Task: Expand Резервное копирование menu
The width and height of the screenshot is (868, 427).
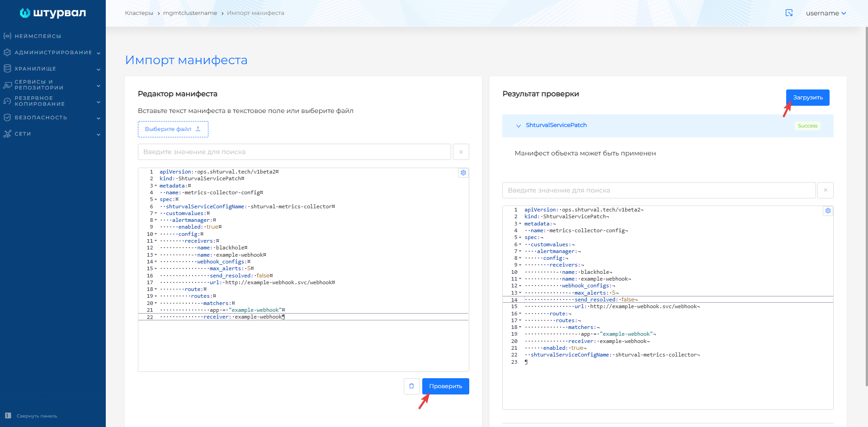Action: coord(53,101)
